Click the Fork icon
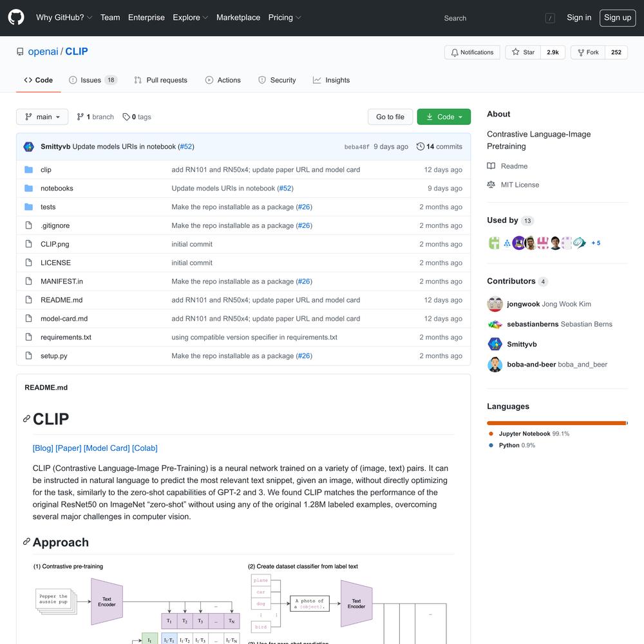 tap(581, 53)
